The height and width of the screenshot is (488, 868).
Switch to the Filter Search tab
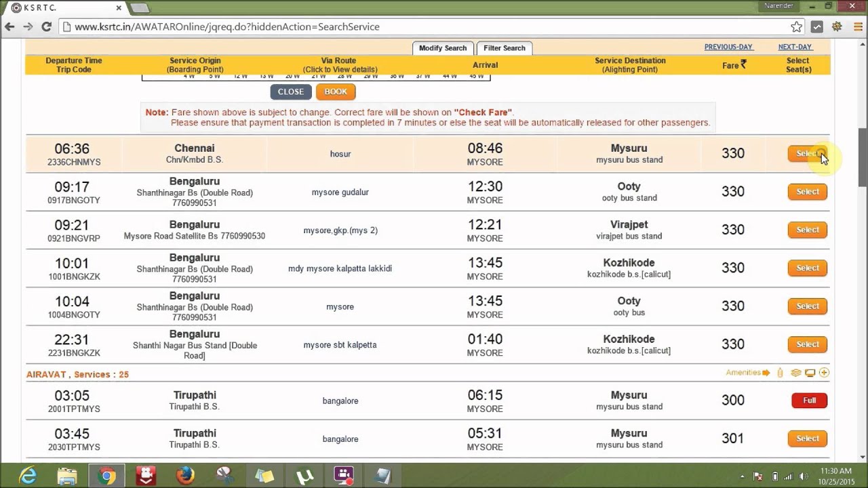point(505,48)
